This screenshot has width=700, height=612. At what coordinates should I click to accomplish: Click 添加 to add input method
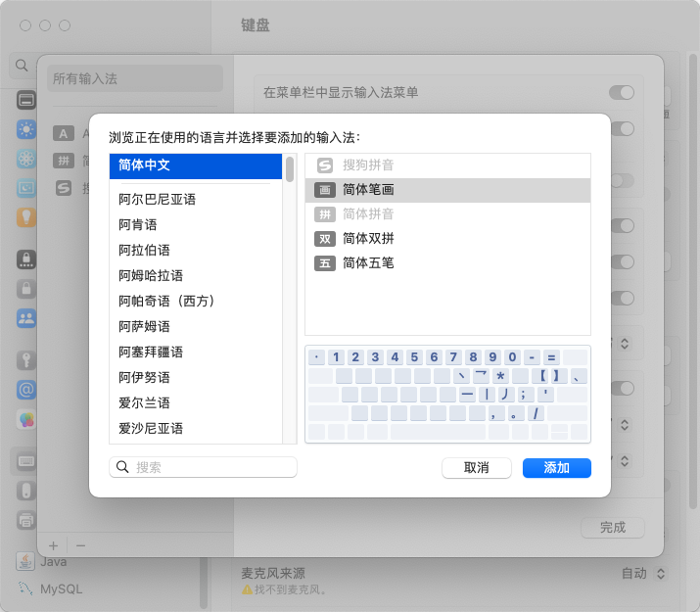pos(557,468)
